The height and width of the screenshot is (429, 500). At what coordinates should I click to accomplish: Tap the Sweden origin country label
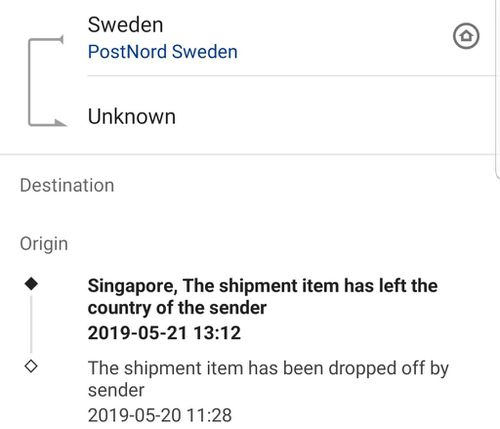[125, 25]
